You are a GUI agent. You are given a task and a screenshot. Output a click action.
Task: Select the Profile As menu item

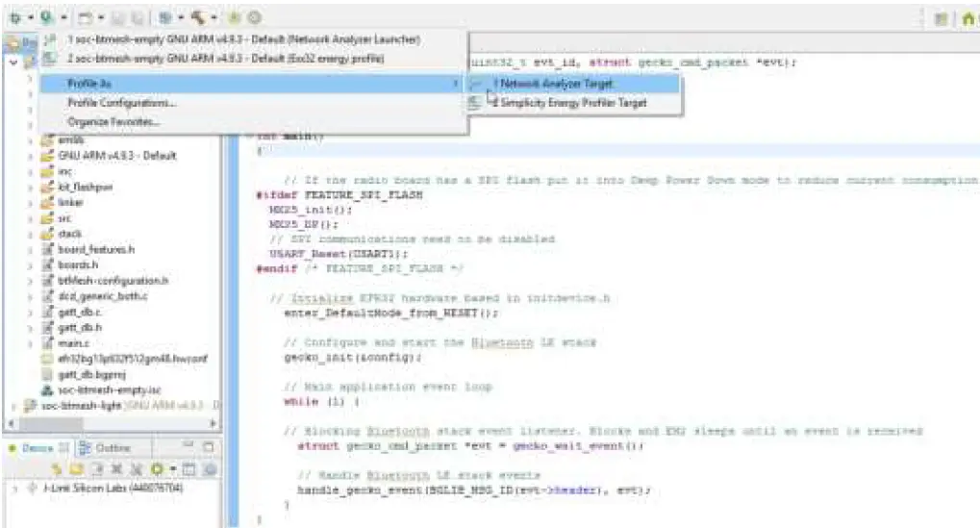point(254,83)
